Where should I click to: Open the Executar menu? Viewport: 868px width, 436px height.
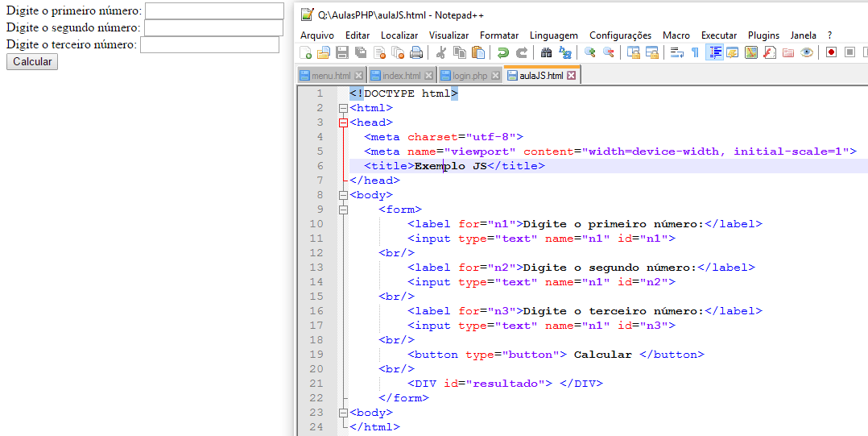click(x=719, y=35)
